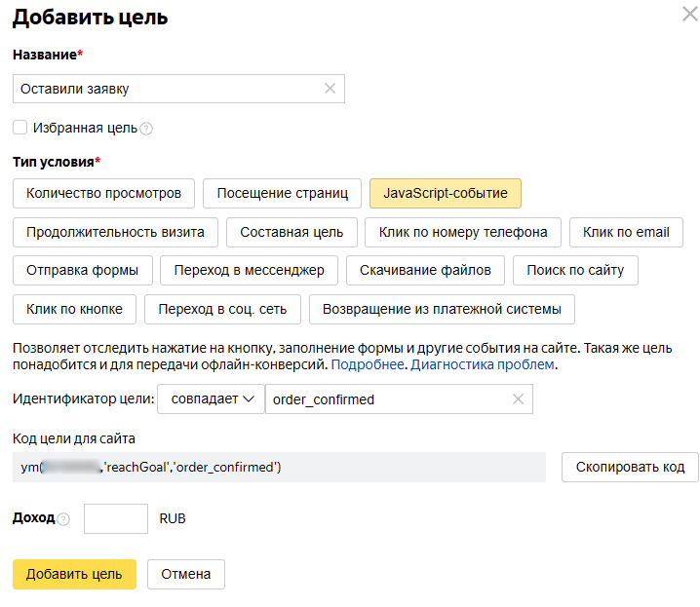Select 'Составная цель' condition type
This screenshot has width=700, height=607.
click(292, 232)
